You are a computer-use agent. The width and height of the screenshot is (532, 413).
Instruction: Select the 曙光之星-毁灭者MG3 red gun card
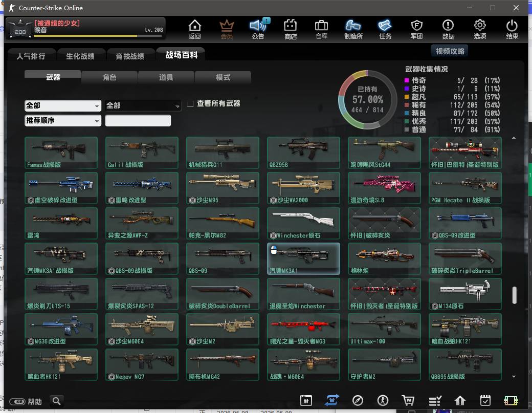(x=303, y=329)
